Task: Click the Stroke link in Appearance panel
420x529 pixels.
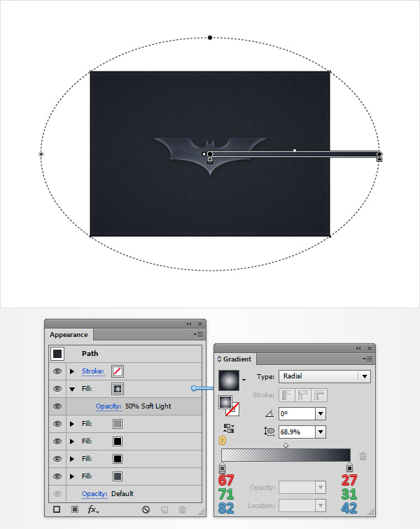Action: (x=92, y=371)
